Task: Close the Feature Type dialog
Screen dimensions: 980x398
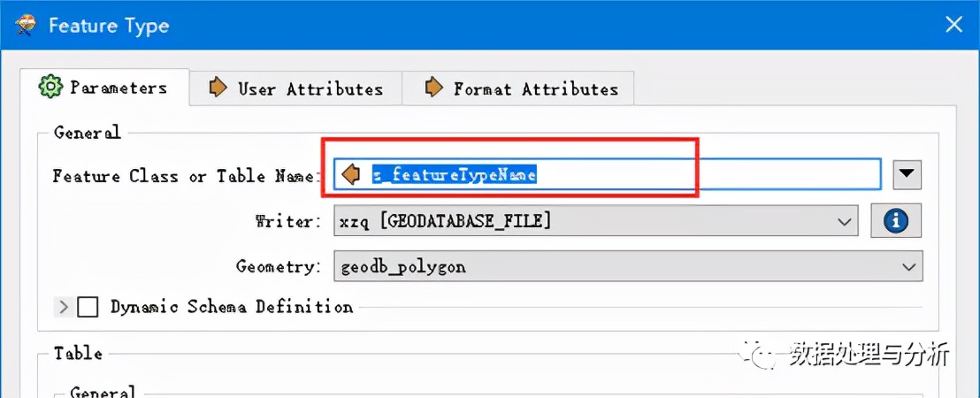Action: 953,25
